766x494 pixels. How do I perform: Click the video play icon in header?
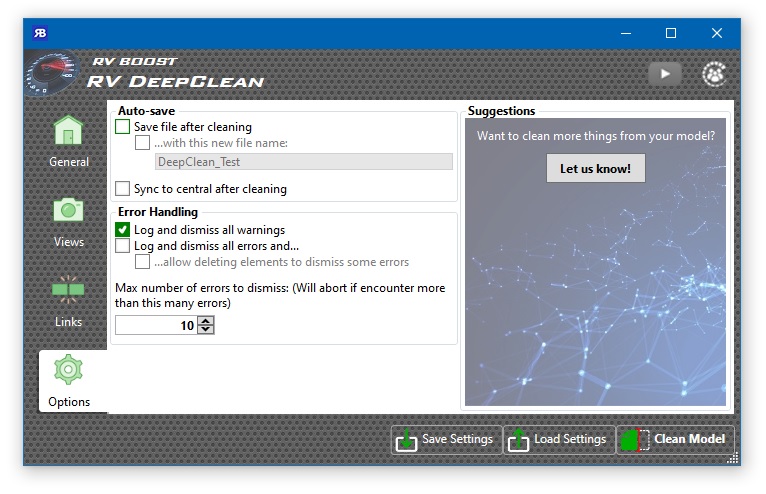[x=664, y=74]
